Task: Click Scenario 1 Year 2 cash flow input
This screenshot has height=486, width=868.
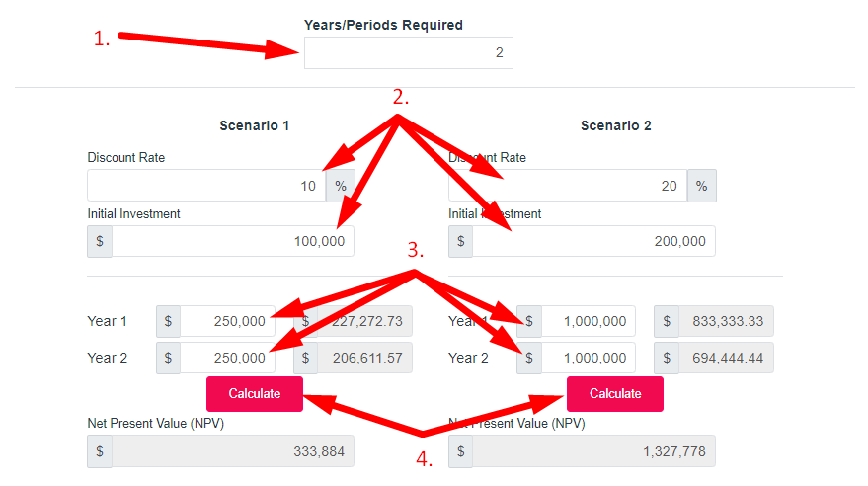Action: coord(227,358)
